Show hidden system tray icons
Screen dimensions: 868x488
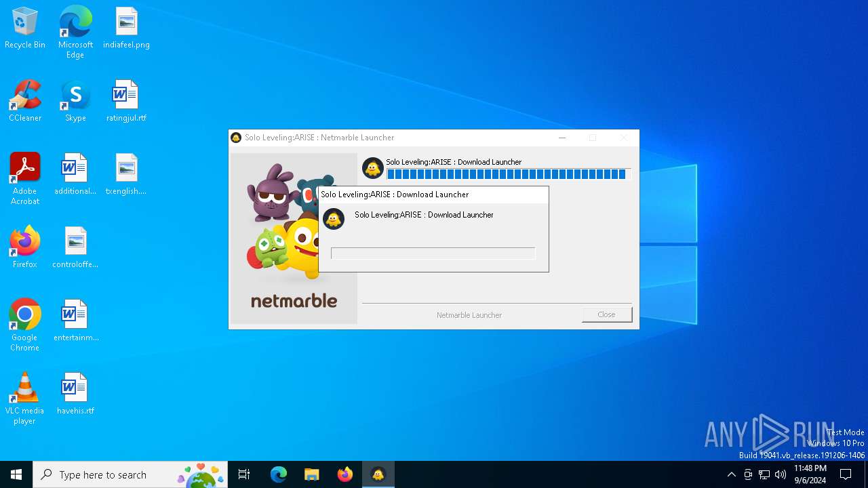tap(731, 474)
